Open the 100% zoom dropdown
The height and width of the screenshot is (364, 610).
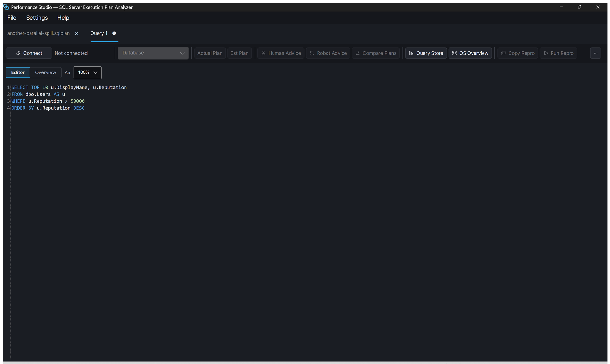(x=88, y=72)
